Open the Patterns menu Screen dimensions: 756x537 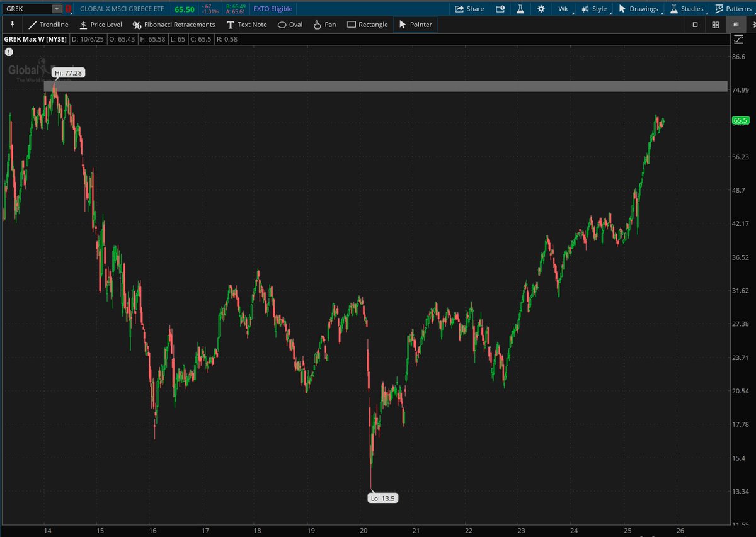[x=732, y=9]
